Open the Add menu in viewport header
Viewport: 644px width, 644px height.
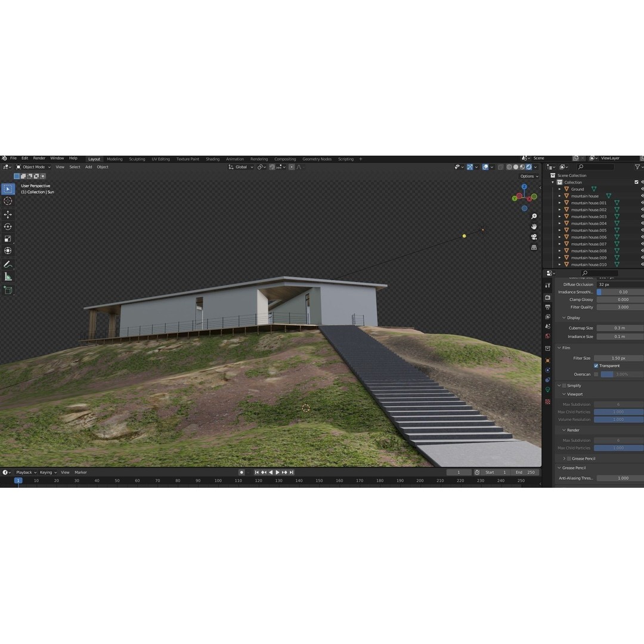coord(88,167)
